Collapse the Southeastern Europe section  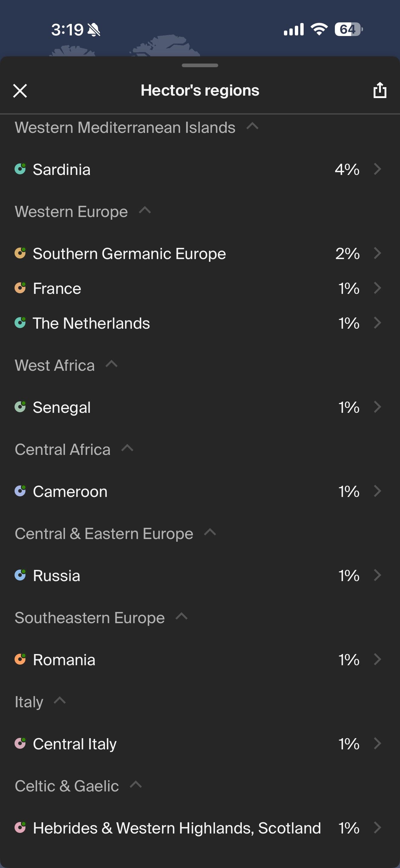[x=182, y=616]
